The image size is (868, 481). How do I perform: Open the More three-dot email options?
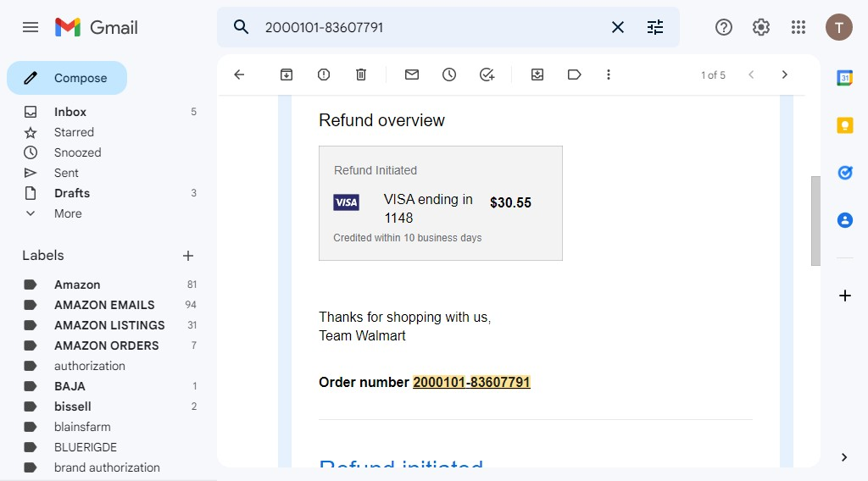[x=609, y=75]
